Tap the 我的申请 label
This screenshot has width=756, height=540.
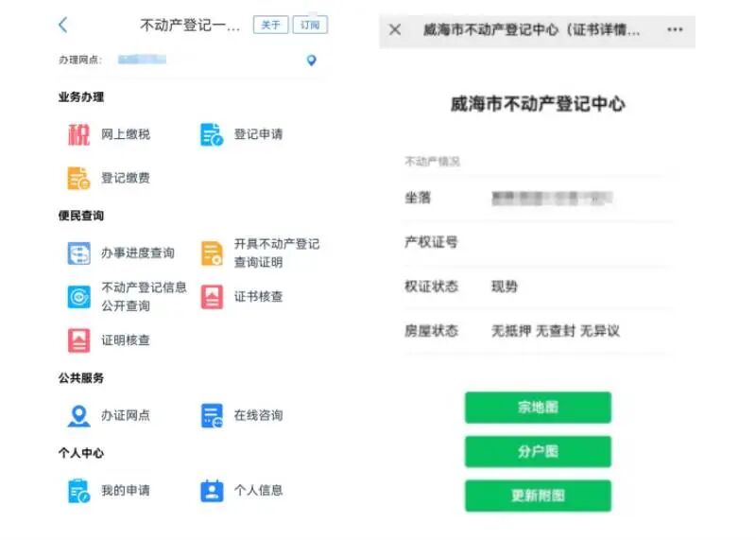[x=126, y=491]
